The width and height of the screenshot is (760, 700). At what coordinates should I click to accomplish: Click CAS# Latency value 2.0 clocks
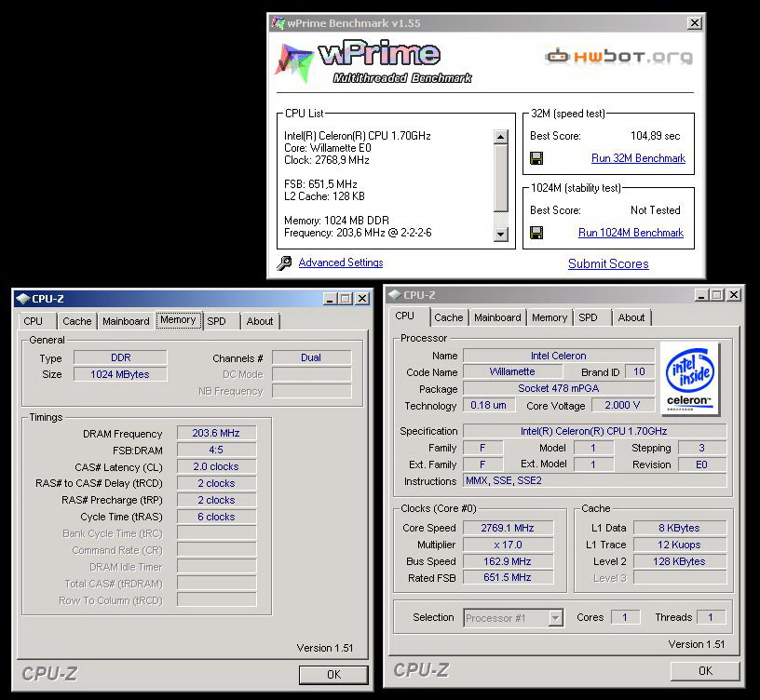(x=216, y=466)
